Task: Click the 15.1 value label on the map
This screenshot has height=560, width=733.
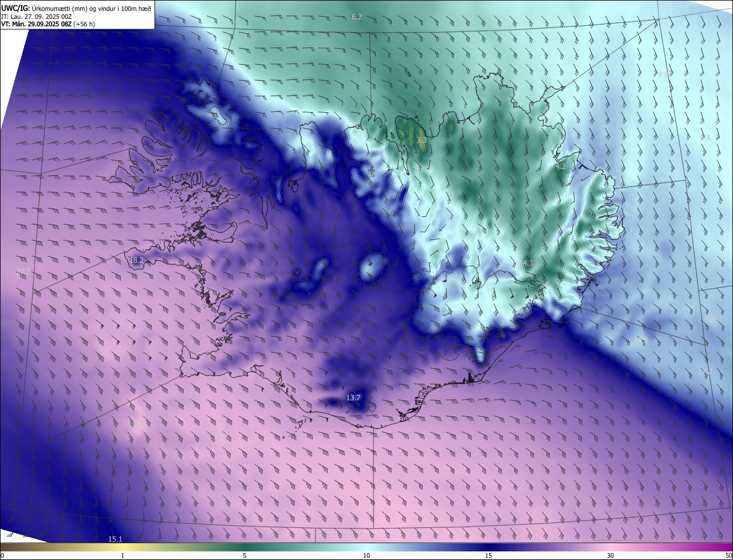Action: click(115, 539)
